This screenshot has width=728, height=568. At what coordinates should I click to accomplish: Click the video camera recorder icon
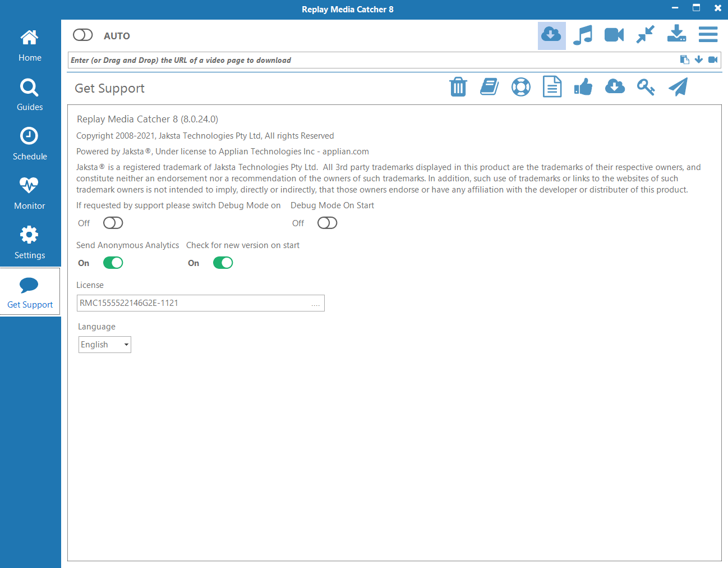(614, 35)
